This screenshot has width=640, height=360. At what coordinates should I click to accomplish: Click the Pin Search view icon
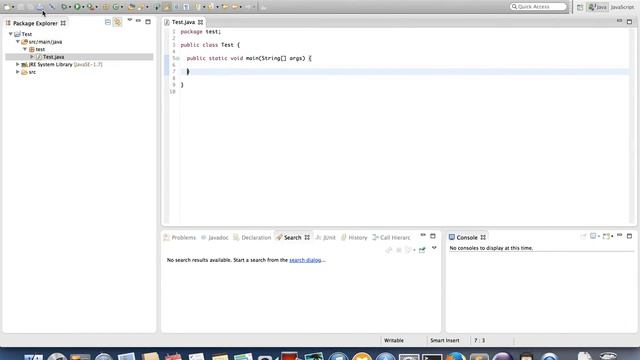(x=422, y=250)
